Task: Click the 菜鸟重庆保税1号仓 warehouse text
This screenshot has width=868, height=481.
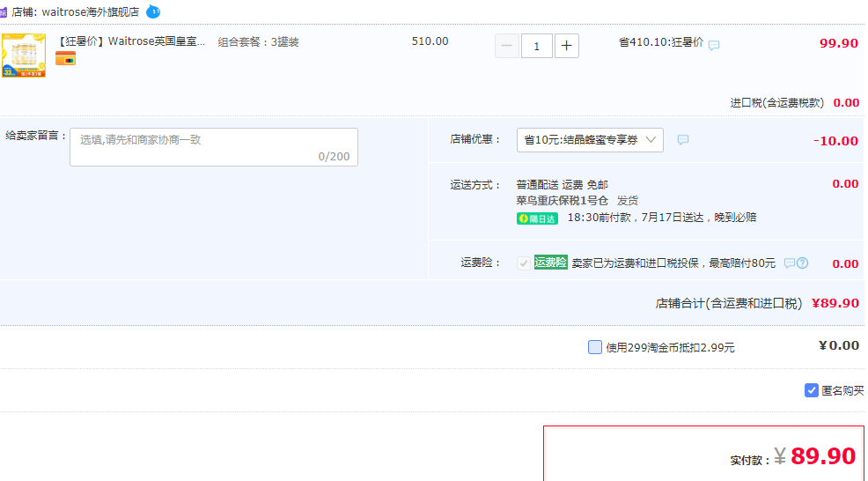Action: [562, 201]
